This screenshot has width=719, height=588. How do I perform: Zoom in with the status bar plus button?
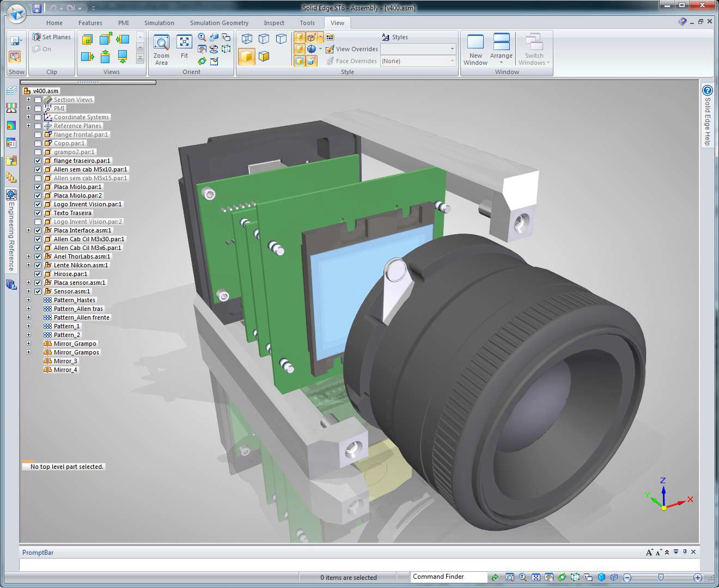[x=698, y=578]
